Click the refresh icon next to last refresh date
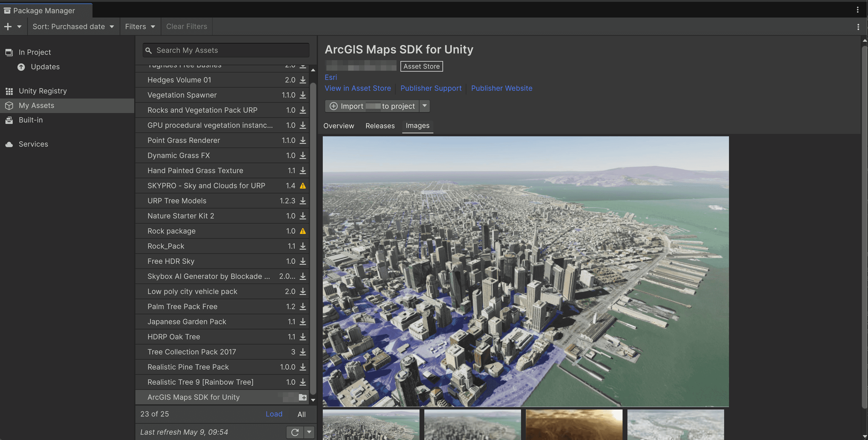The height and width of the screenshot is (440, 868). tap(294, 432)
